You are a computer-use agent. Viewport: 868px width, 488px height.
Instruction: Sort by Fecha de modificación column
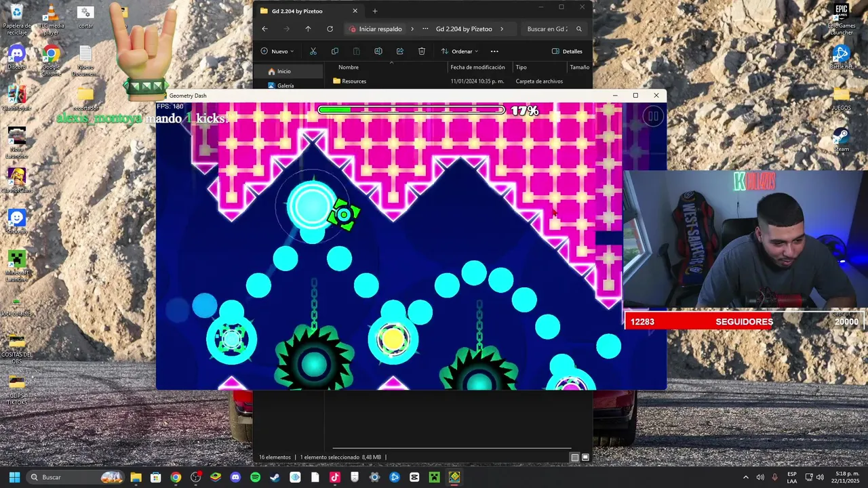478,67
